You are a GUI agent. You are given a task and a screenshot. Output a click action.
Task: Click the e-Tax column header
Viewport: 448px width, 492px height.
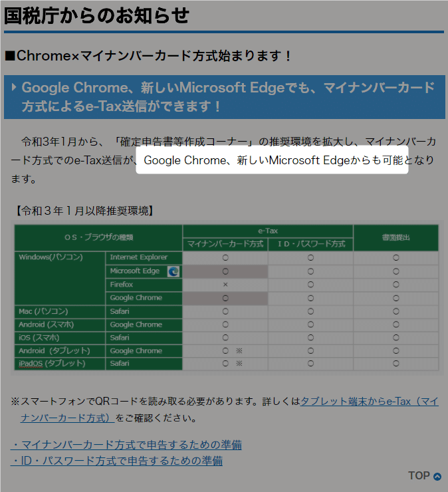point(268,231)
